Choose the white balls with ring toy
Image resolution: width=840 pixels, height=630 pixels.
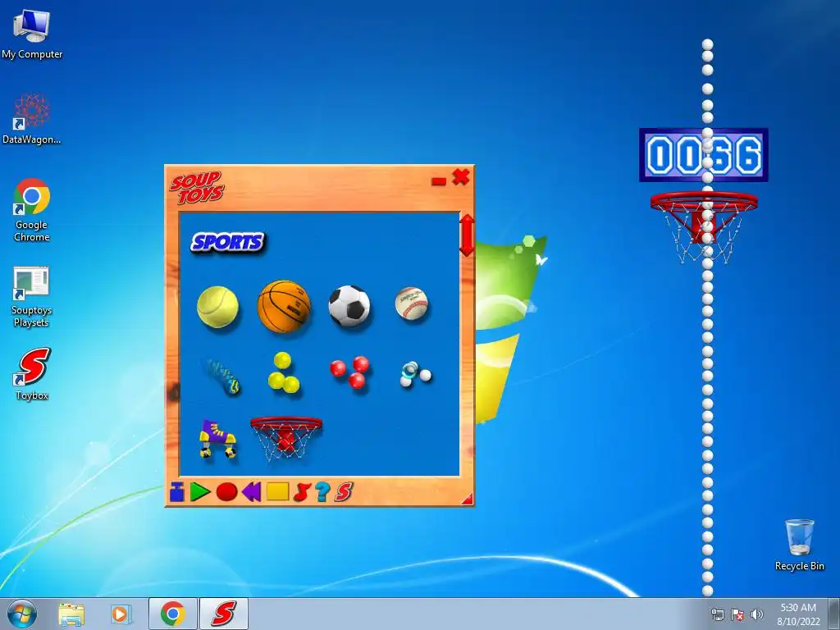(415, 374)
